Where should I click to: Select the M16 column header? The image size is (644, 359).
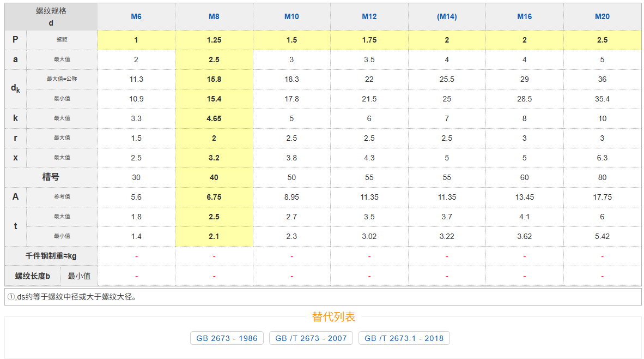tap(525, 17)
